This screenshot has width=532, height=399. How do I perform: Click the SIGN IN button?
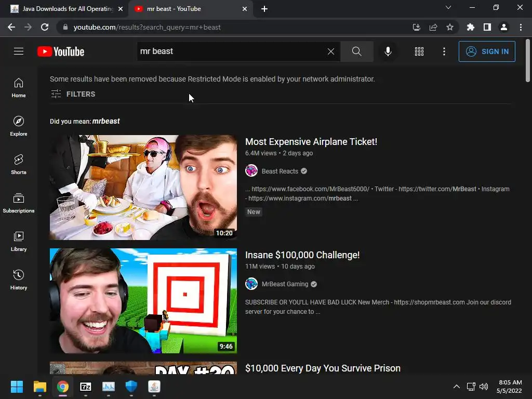tap(487, 51)
